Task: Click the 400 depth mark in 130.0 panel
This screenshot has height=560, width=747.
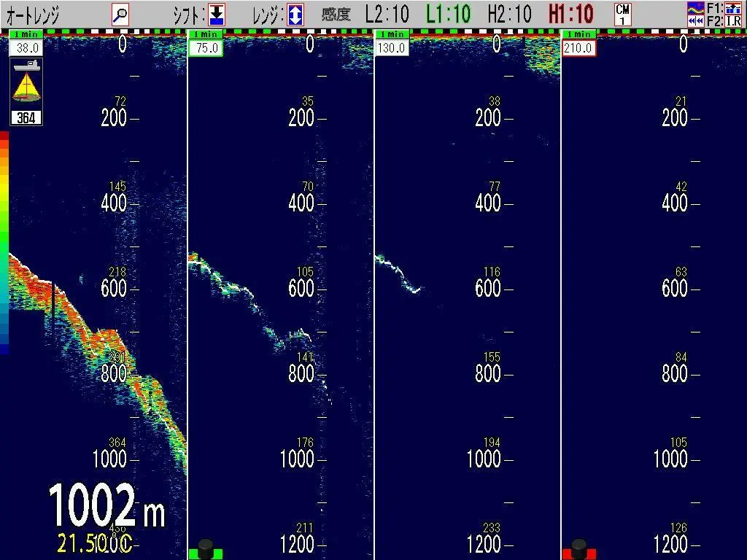Action: click(488, 203)
